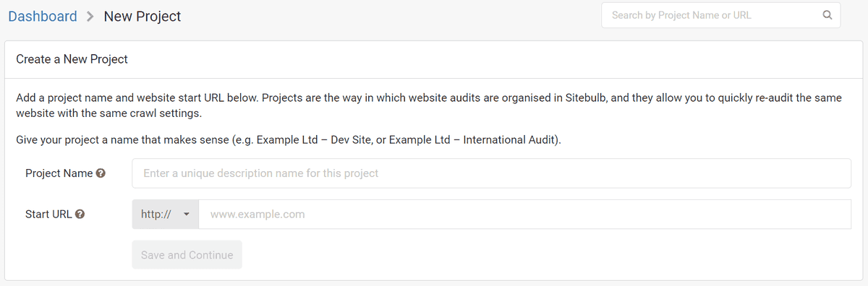The width and height of the screenshot is (868, 286).
Task: Click the Project Name field label
Action: pyautogui.click(x=59, y=173)
